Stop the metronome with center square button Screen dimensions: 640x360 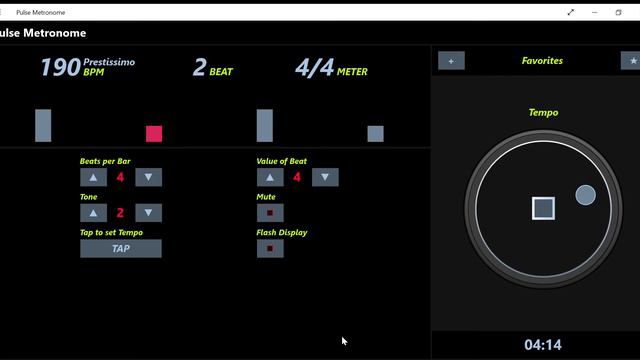543,208
